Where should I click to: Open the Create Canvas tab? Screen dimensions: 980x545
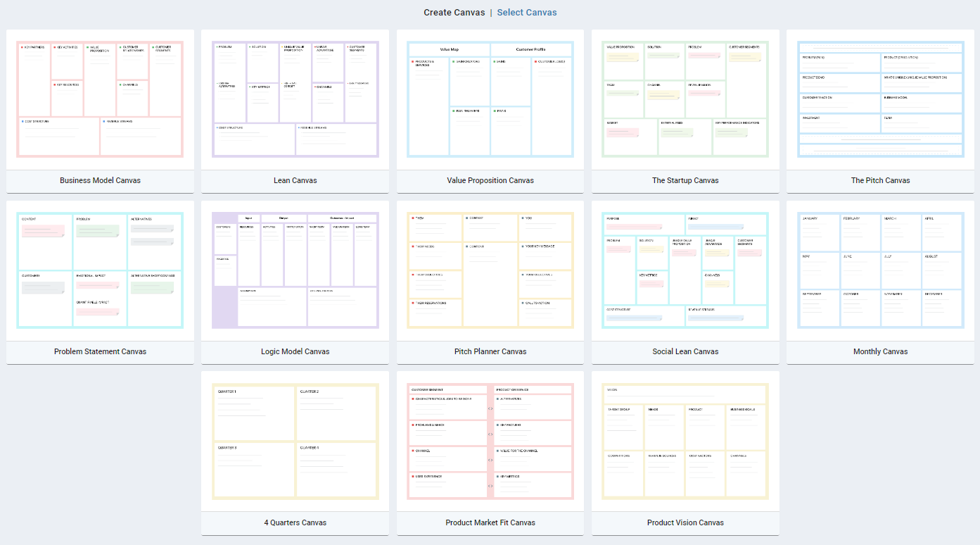454,12
